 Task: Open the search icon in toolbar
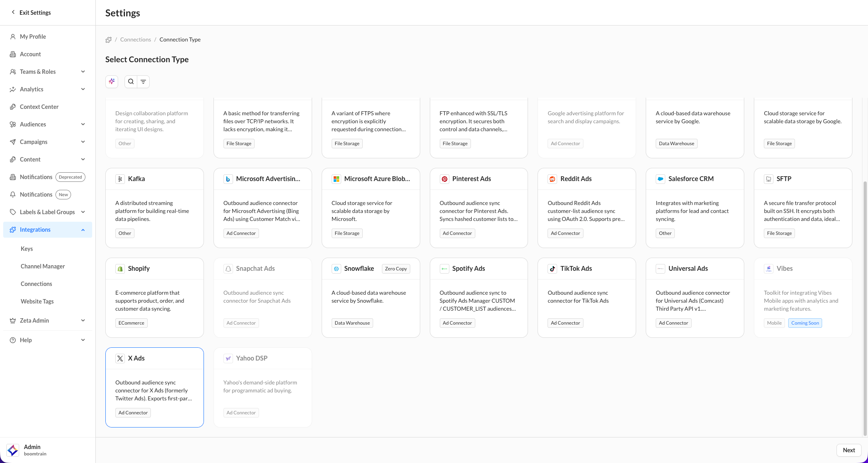point(131,81)
